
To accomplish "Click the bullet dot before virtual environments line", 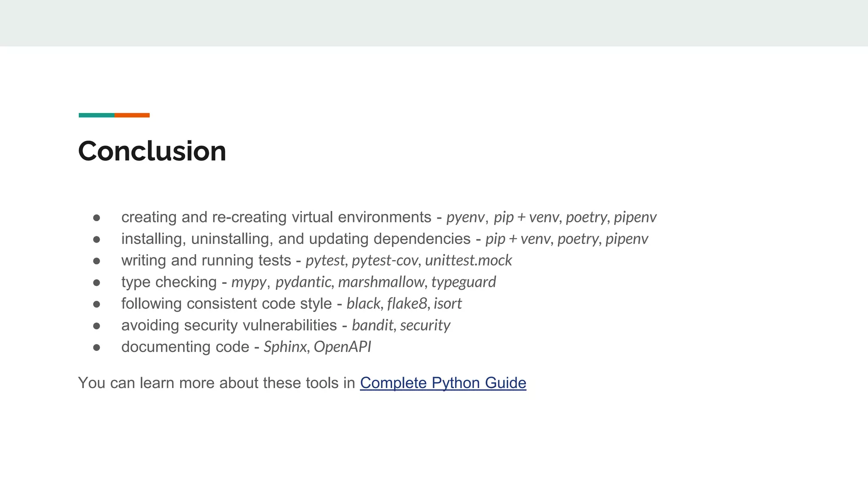I will point(97,218).
